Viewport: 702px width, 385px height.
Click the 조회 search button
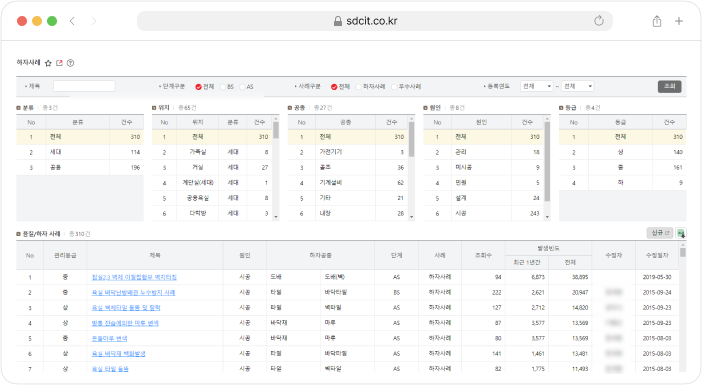[x=669, y=86]
